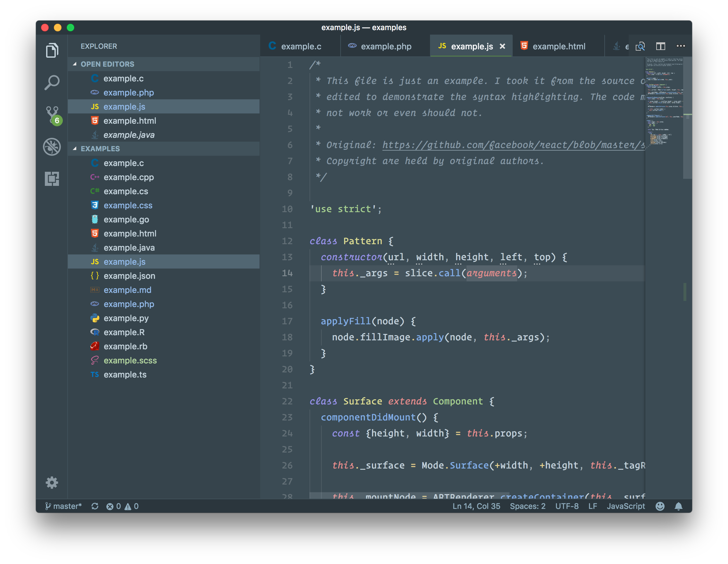
Task: Click the master* branch indicator
Action: [x=63, y=506]
